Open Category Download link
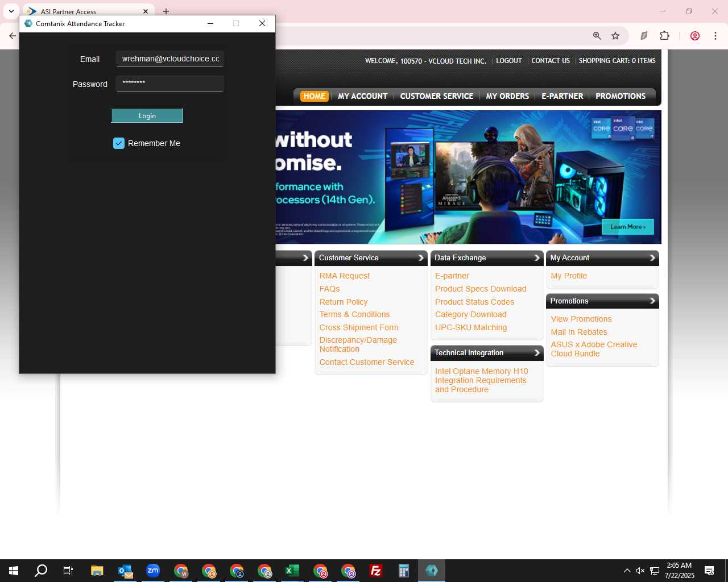Viewport: 728px width, 582px height. pyautogui.click(x=470, y=314)
